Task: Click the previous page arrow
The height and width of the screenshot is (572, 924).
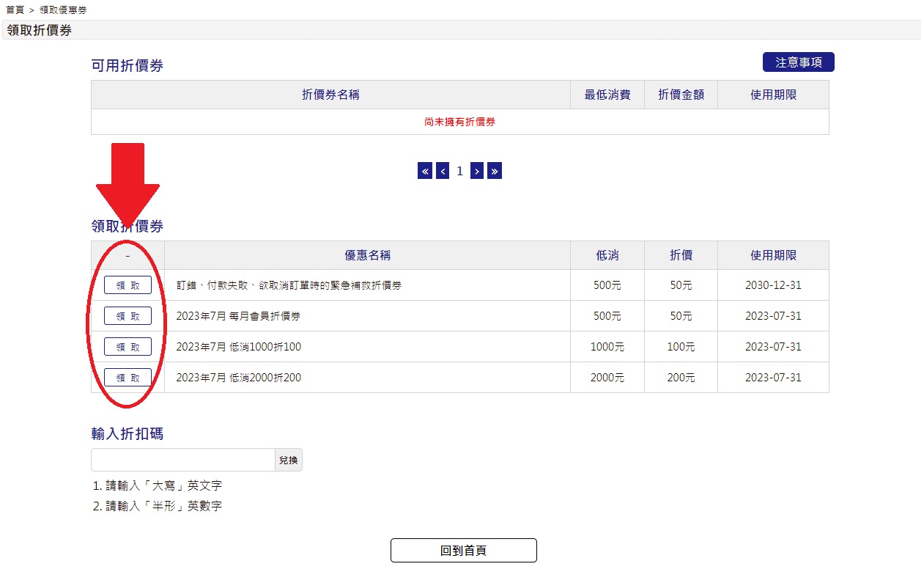Action: [443, 171]
